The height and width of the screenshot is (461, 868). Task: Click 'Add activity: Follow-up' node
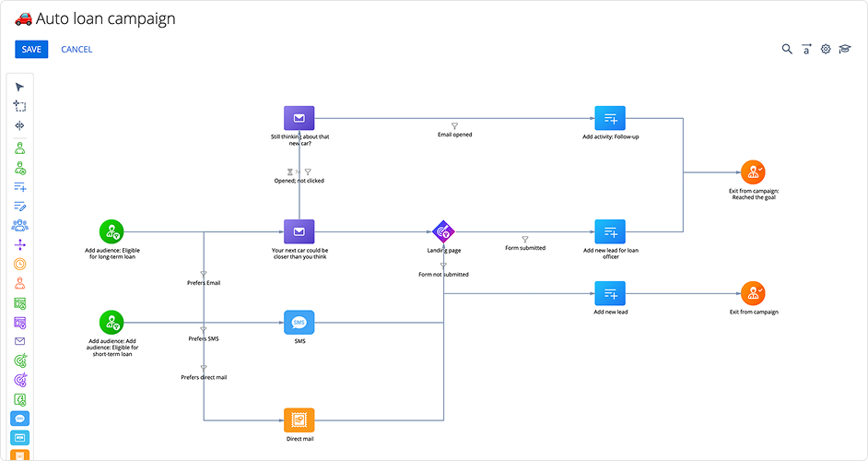pos(610,118)
